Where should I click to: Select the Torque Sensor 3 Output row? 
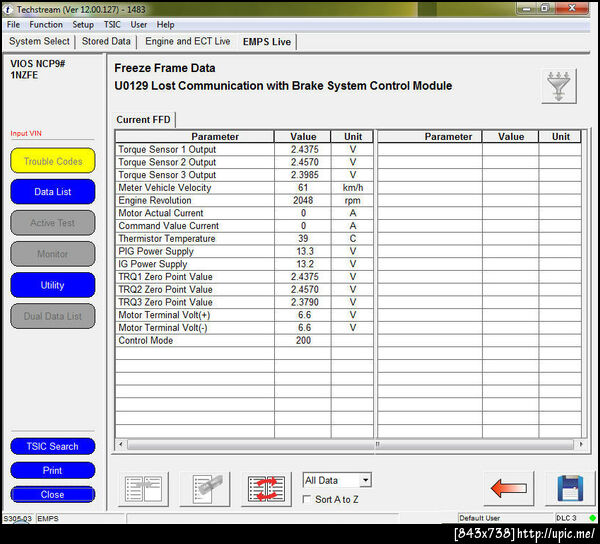coord(244,175)
